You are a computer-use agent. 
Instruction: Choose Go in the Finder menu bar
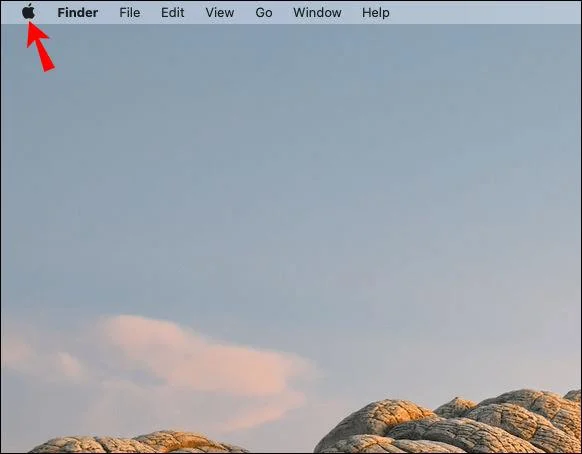click(x=264, y=13)
